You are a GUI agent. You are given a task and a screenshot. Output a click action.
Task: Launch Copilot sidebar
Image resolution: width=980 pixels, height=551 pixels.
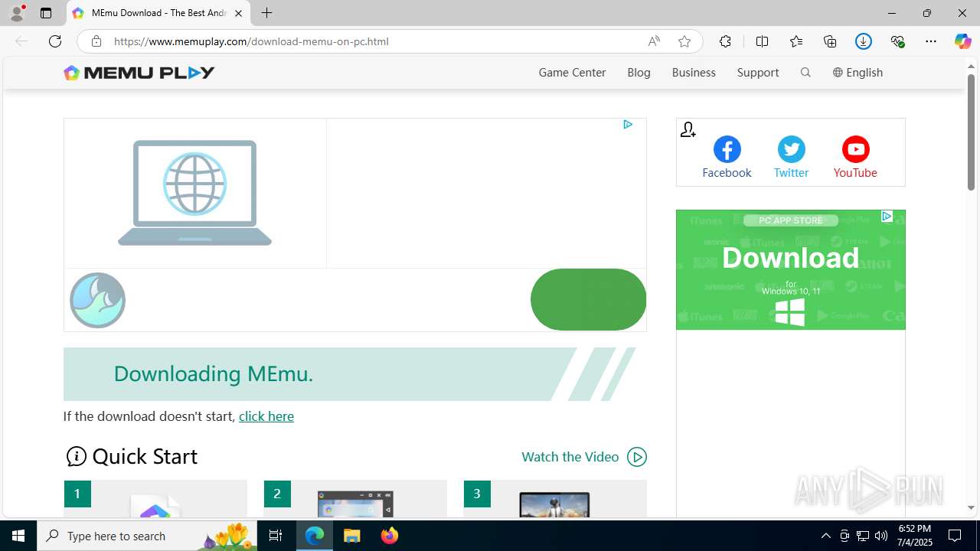[x=963, y=41]
